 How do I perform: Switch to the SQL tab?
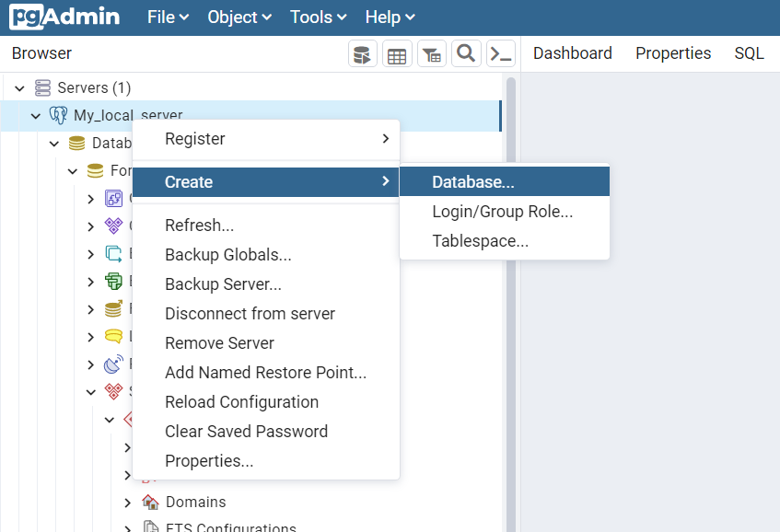(x=749, y=53)
